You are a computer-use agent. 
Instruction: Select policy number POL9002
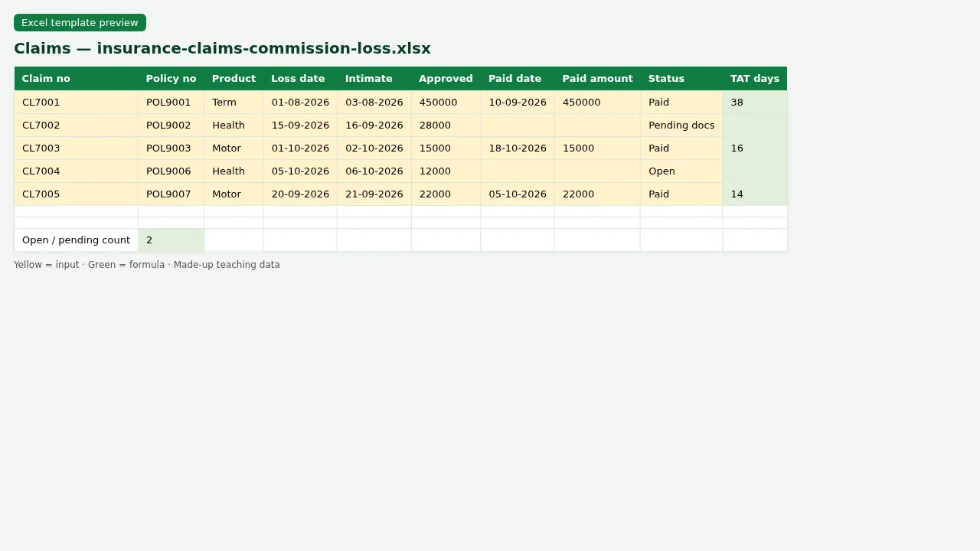coord(171,126)
